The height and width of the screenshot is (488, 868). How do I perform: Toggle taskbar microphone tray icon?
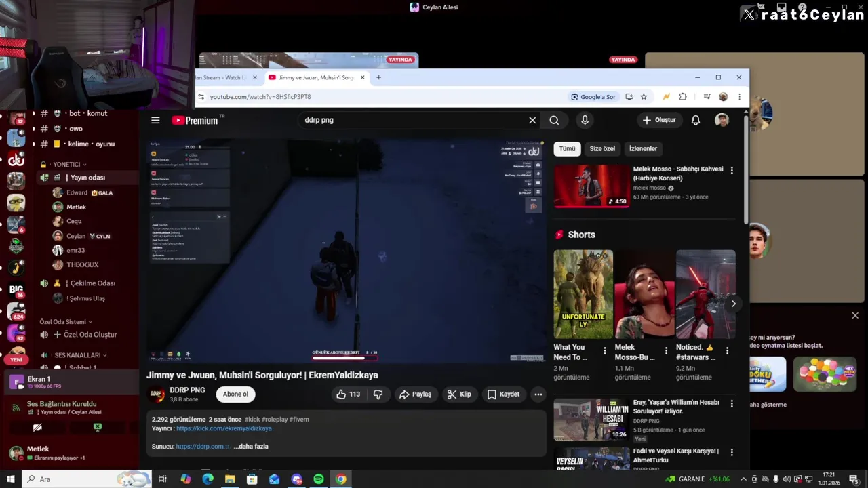click(x=776, y=479)
